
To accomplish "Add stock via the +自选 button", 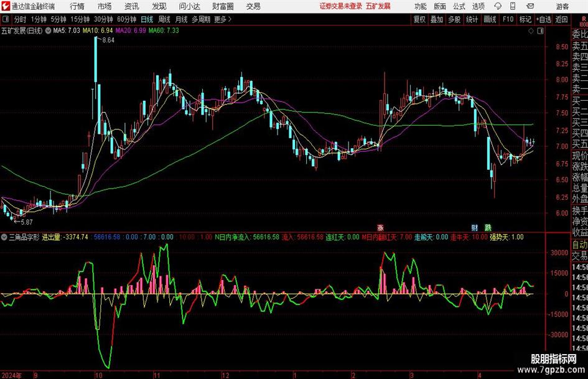I will point(544,19).
